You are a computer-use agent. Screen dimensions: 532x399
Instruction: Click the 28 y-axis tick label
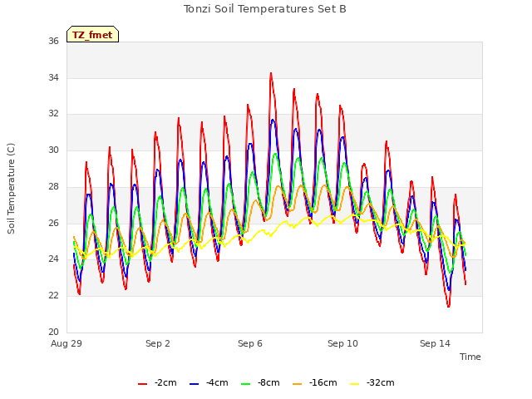pyautogui.click(x=53, y=186)
